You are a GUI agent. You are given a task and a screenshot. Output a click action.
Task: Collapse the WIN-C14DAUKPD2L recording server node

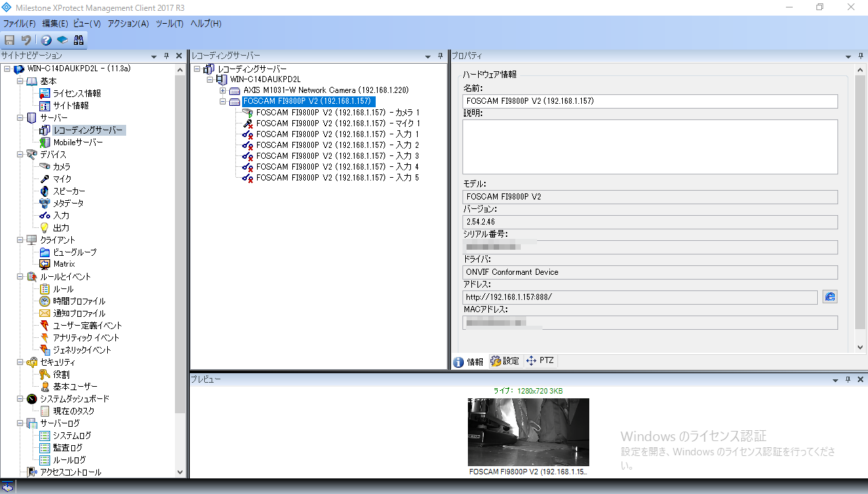tap(210, 79)
